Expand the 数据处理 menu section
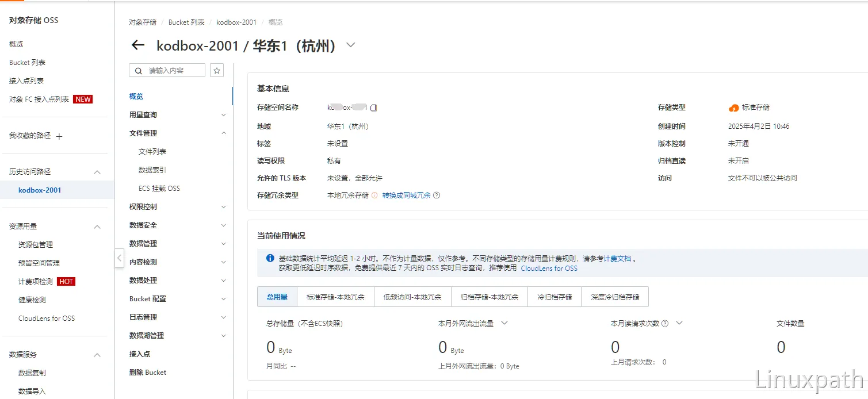Image resolution: width=868 pixels, height=399 pixels. point(224,281)
